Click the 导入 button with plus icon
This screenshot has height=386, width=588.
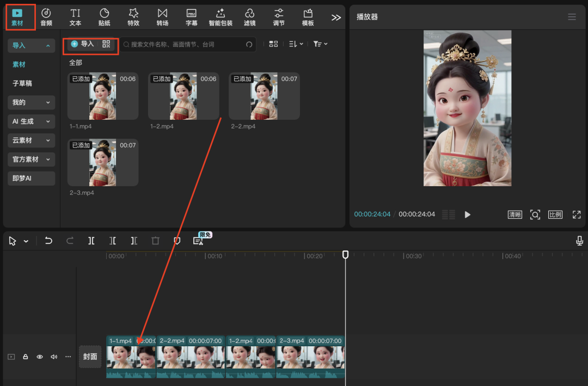(83, 44)
